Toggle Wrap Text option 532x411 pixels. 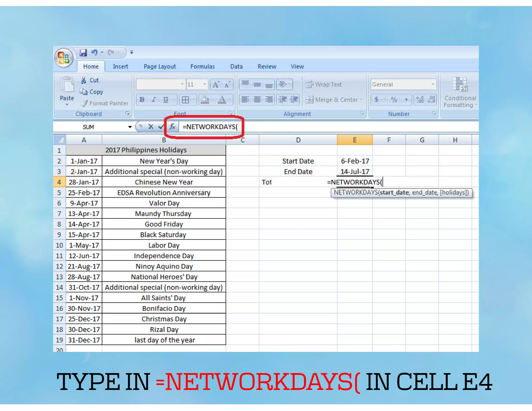click(324, 84)
